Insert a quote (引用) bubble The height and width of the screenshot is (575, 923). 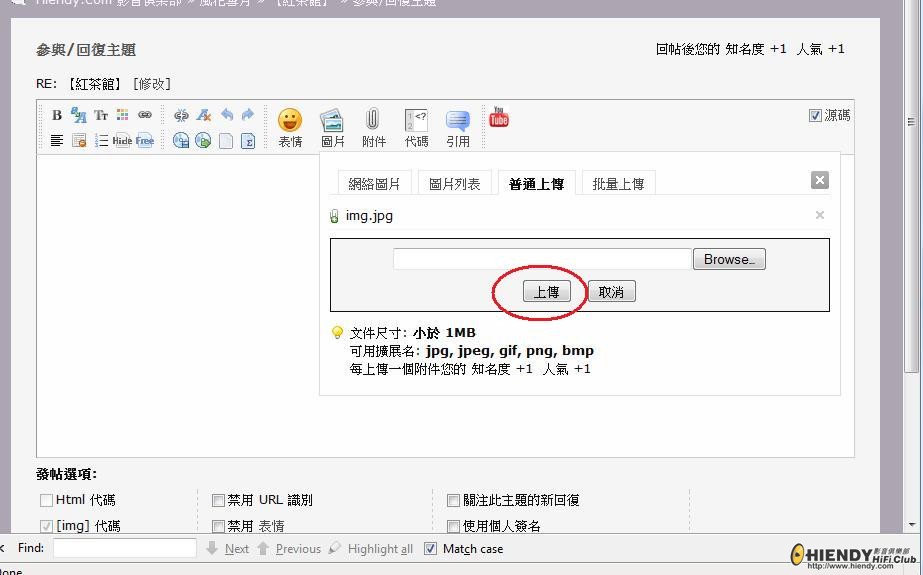tap(458, 127)
